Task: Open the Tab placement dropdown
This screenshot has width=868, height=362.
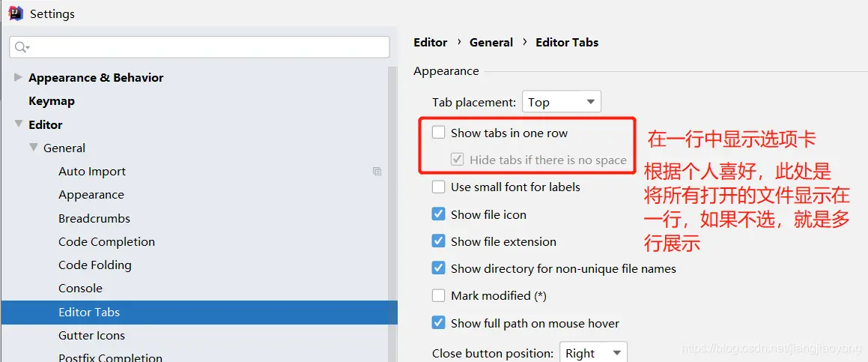Action: 561,102
